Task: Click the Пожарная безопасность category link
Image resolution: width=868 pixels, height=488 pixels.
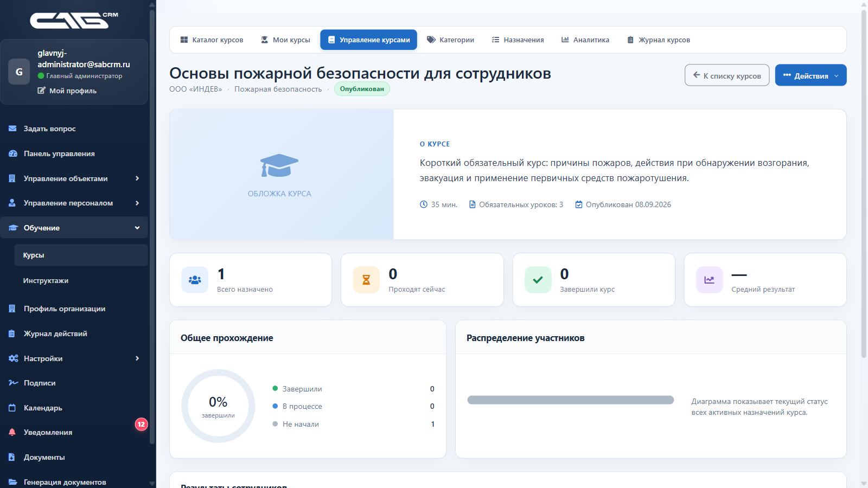Action: [278, 89]
